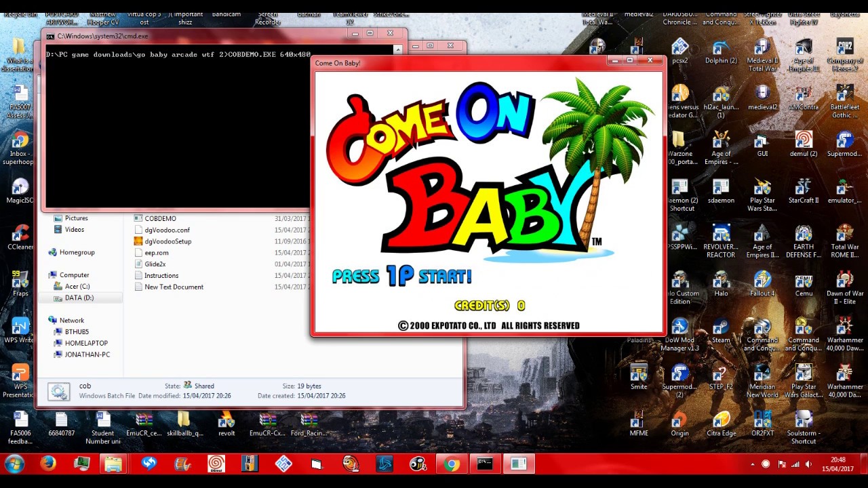This screenshot has height=488, width=868.
Task: Select the EARTH DEFENSE F... icon
Action: [x=804, y=241]
